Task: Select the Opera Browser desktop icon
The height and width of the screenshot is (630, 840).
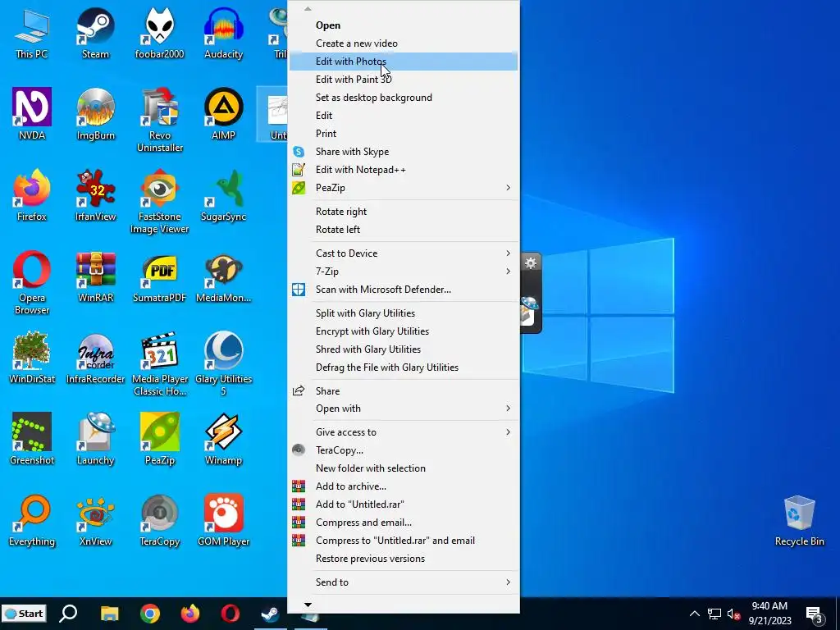Action: pyautogui.click(x=32, y=282)
